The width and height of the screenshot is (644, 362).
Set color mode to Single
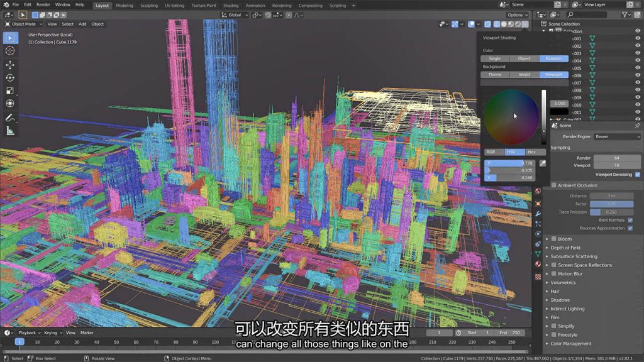(x=495, y=58)
